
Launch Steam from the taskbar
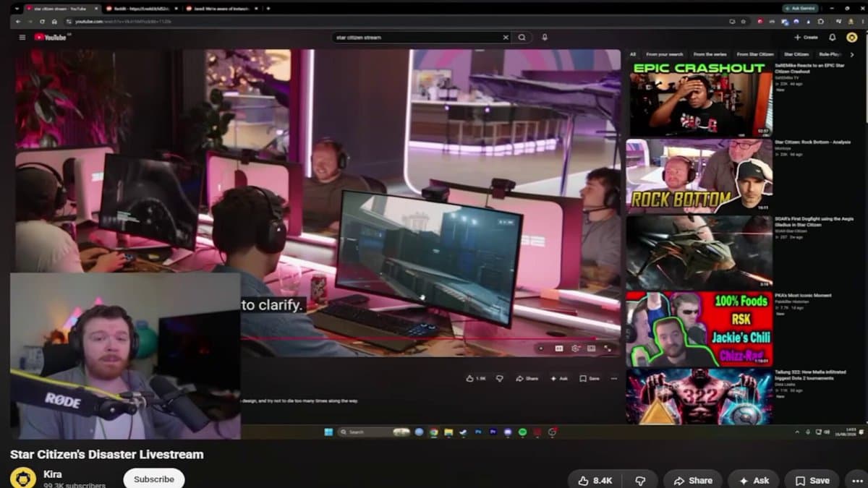(x=464, y=432)
